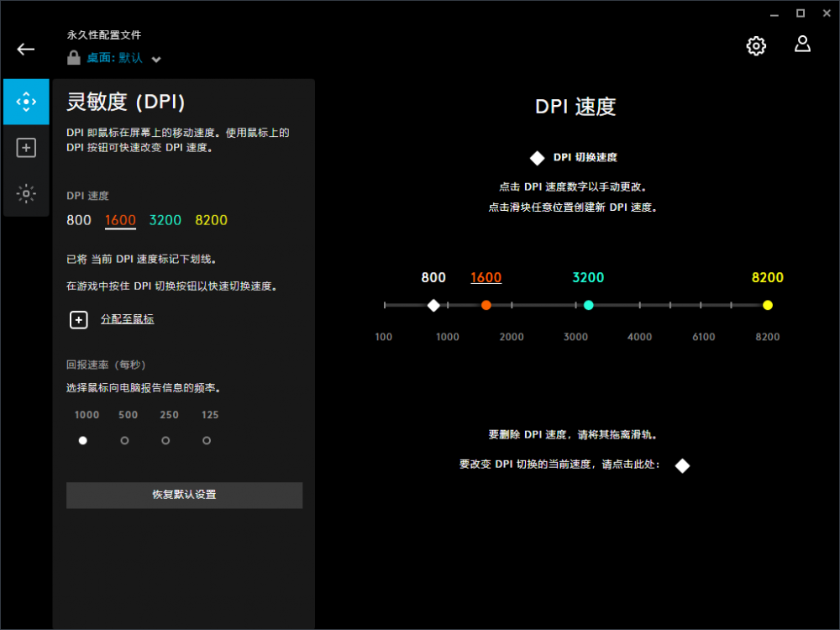Screen dimensions: 840x630
Task: Click the orange 1600 DPI slider handle
Action: pos(486,305)
